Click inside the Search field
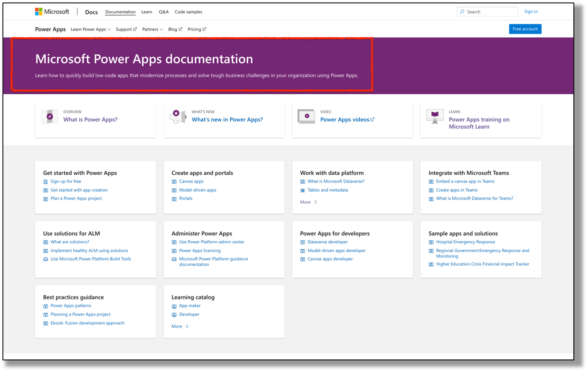 (x=487, y=12)
